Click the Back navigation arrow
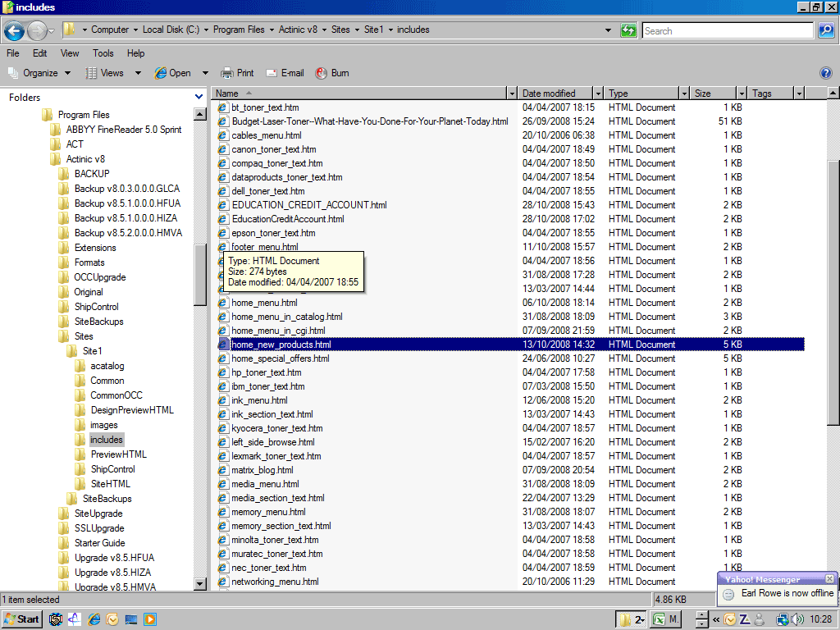This screenshot has height=630, width=840. click(x=14, y=31)
